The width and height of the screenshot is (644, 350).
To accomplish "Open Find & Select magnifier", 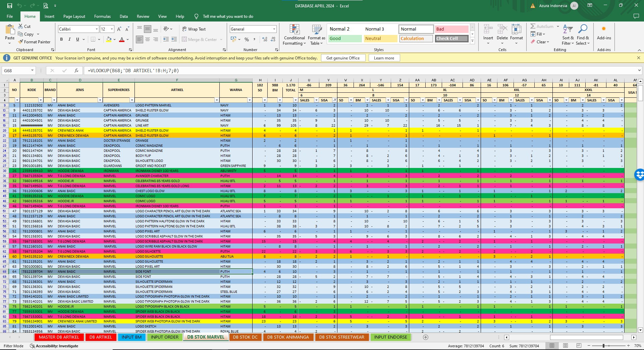I will click(583, 34).
